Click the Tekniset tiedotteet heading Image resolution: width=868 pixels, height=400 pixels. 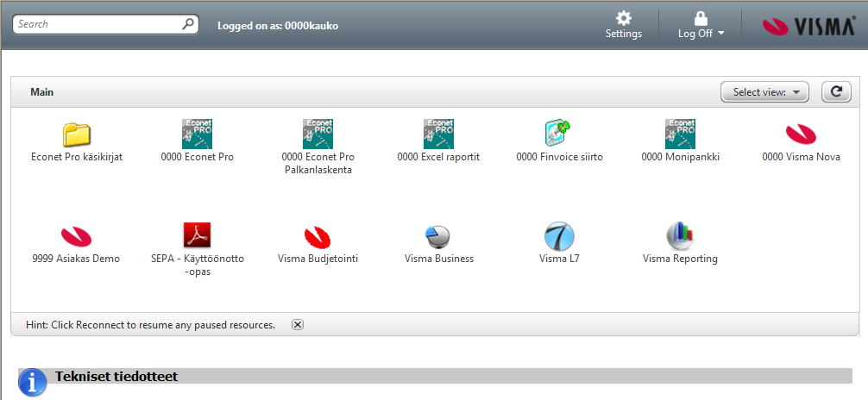tap(116, 377)
